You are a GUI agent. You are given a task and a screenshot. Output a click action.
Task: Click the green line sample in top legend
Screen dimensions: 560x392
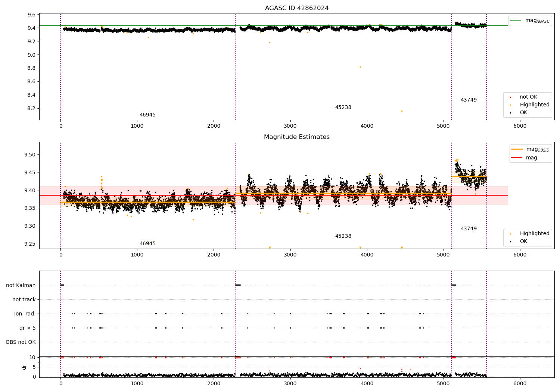tap(516, 21)
